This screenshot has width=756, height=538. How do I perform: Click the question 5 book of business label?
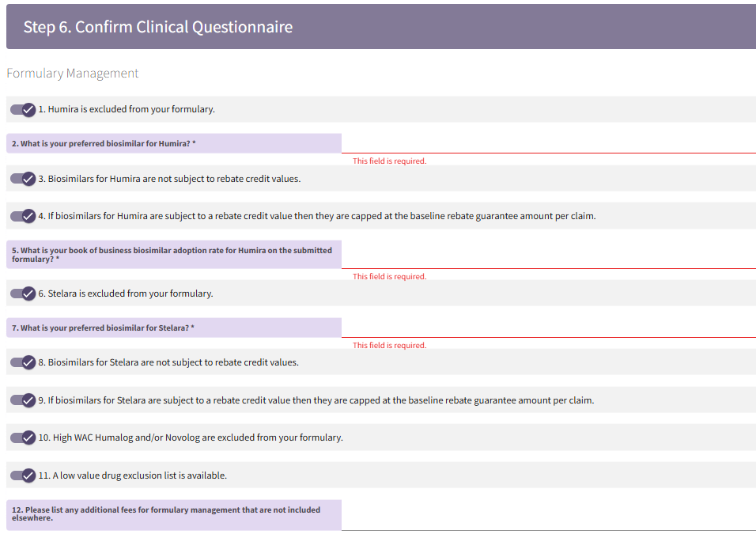172,255
